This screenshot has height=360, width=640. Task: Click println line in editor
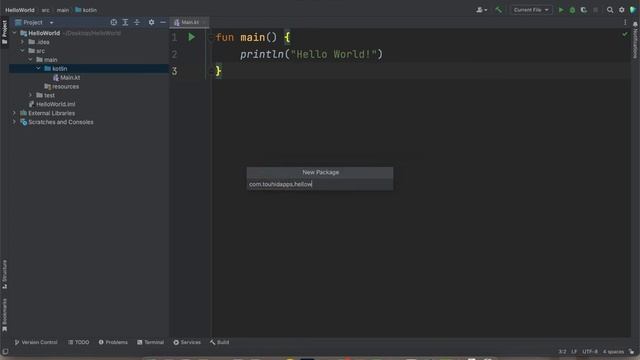pos(311,54)
